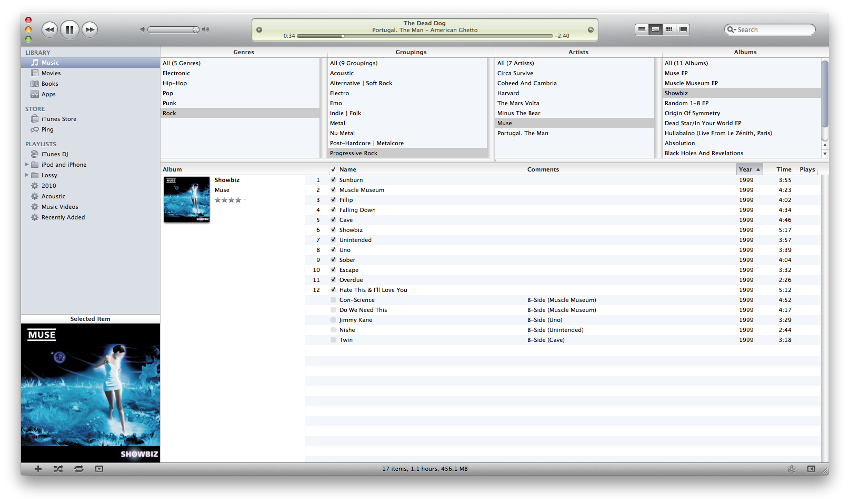The image size is (850, 504).
Task: Switch to album list view
Action: pos(655,29)
